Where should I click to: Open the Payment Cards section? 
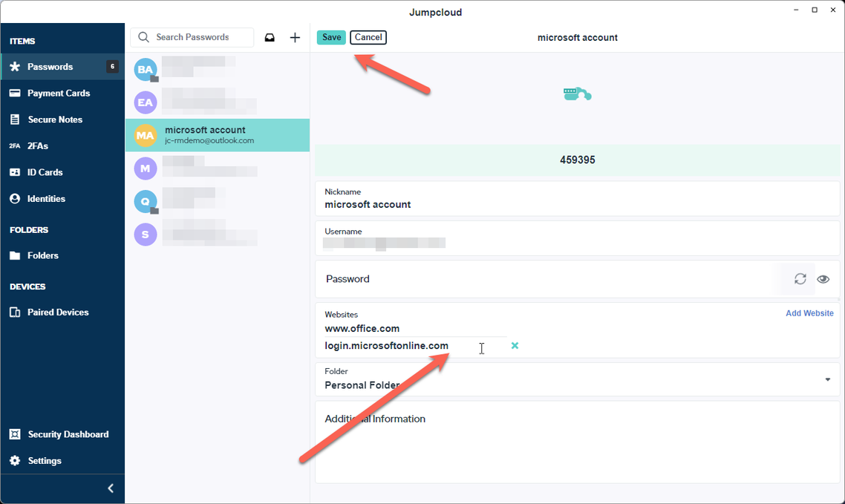click(x=58, y=94)
